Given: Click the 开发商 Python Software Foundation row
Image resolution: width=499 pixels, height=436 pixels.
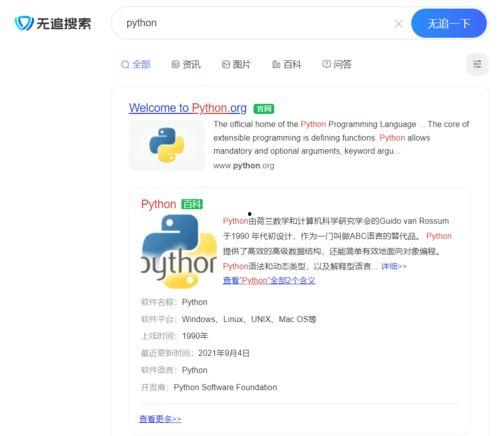Looking at the screenshot, I should tap(209, 387).
